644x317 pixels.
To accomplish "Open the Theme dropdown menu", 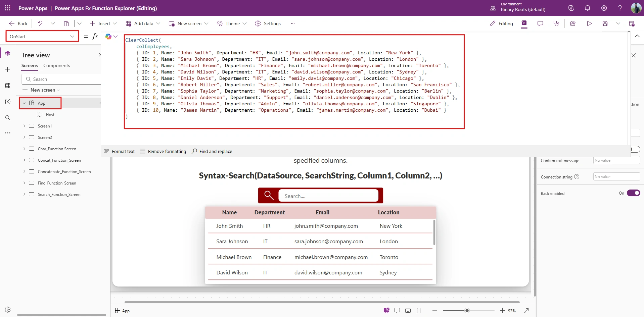I will (x=232, y=23).
